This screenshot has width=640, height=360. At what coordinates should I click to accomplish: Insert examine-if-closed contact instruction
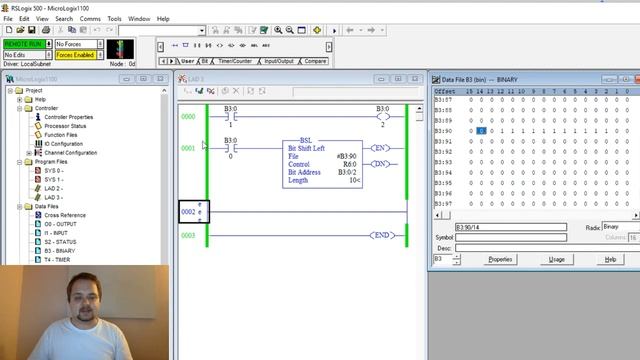[197, 45]
